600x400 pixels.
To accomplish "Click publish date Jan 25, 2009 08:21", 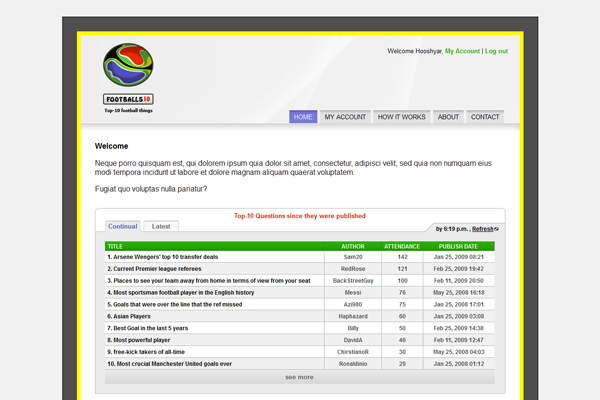I will pos(458,257).
